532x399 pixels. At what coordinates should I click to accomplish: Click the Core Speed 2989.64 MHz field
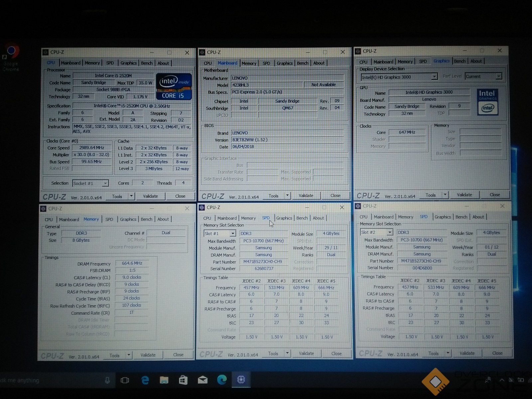tap(91, 148)
